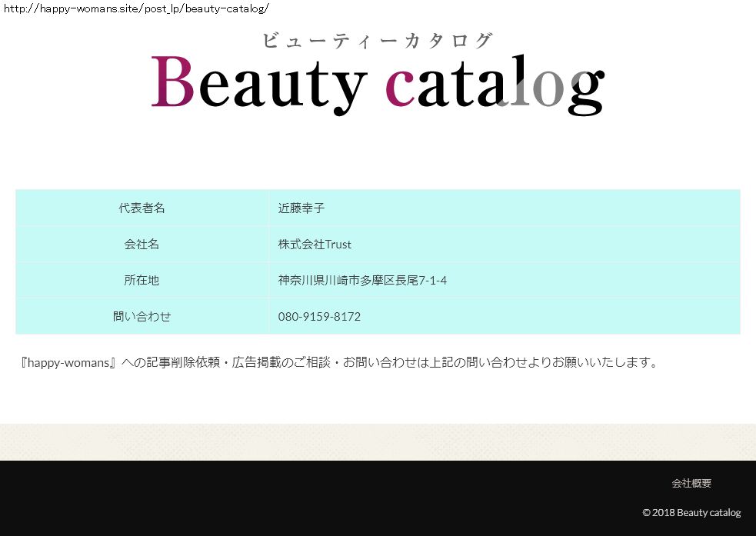
Task: Click the final letter g in logo
Action: [x=586, y=92]
